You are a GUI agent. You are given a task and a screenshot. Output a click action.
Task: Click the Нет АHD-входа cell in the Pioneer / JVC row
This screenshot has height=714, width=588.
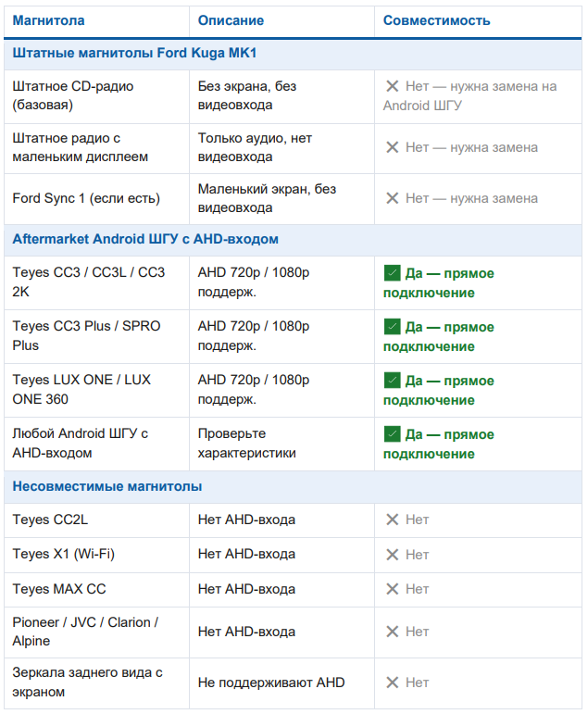point(281,632)
